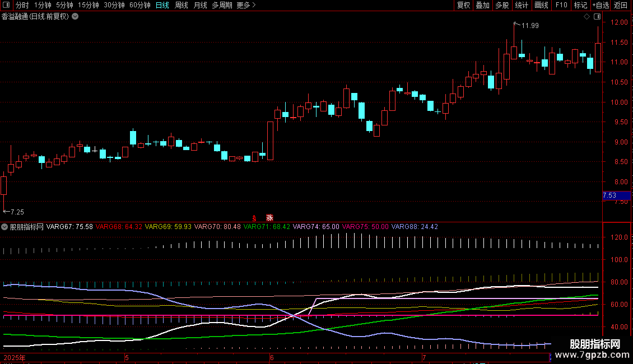The width and height of the screenshot is (633, 364).
Task: Select the 60分钟 period tab
Action: click(139, 5)
